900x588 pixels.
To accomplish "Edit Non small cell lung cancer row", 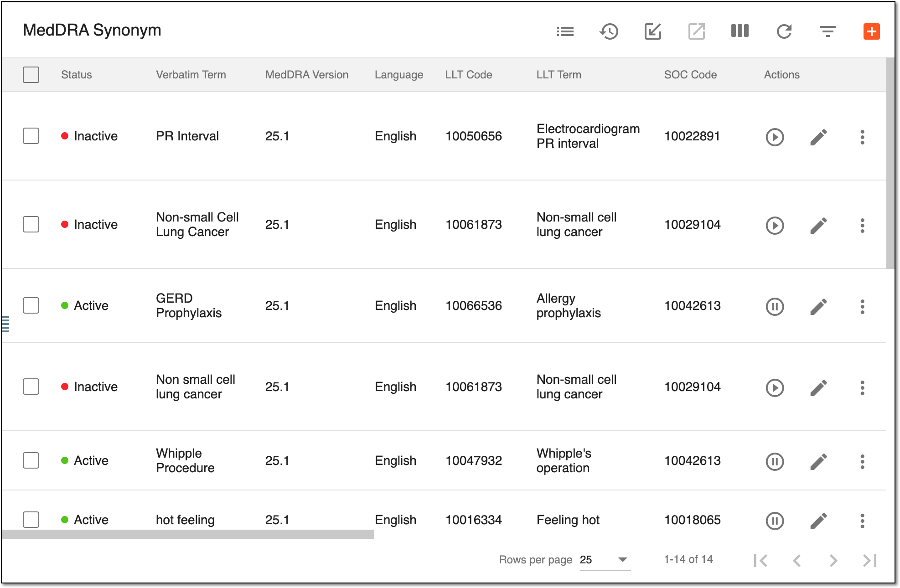I will click(818, 387).
